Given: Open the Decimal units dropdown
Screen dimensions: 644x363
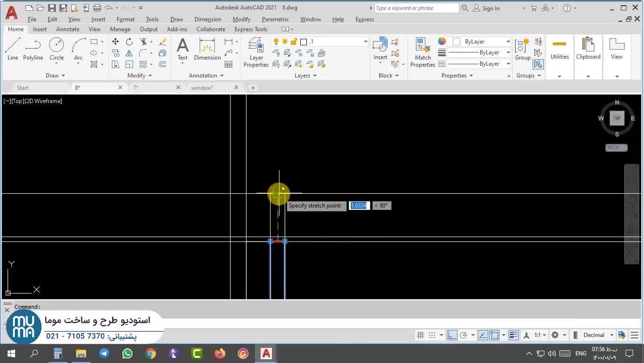Looking at the screenshot, I should pos(611,335).
